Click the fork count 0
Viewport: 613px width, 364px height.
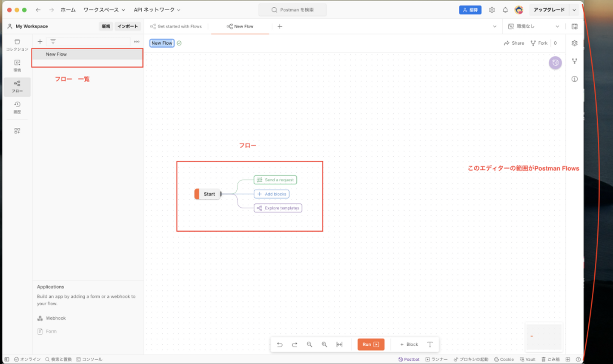tap(555, 43)
